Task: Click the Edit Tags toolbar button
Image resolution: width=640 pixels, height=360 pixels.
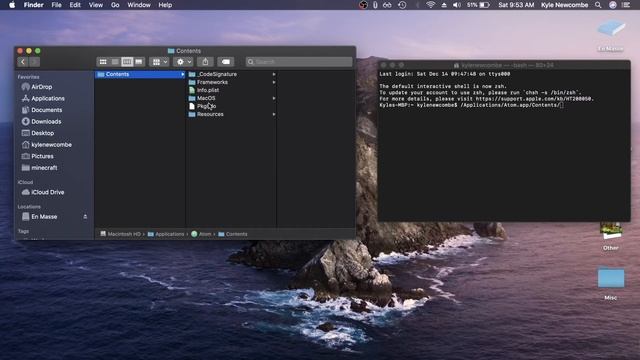Action: click(225, 62)
